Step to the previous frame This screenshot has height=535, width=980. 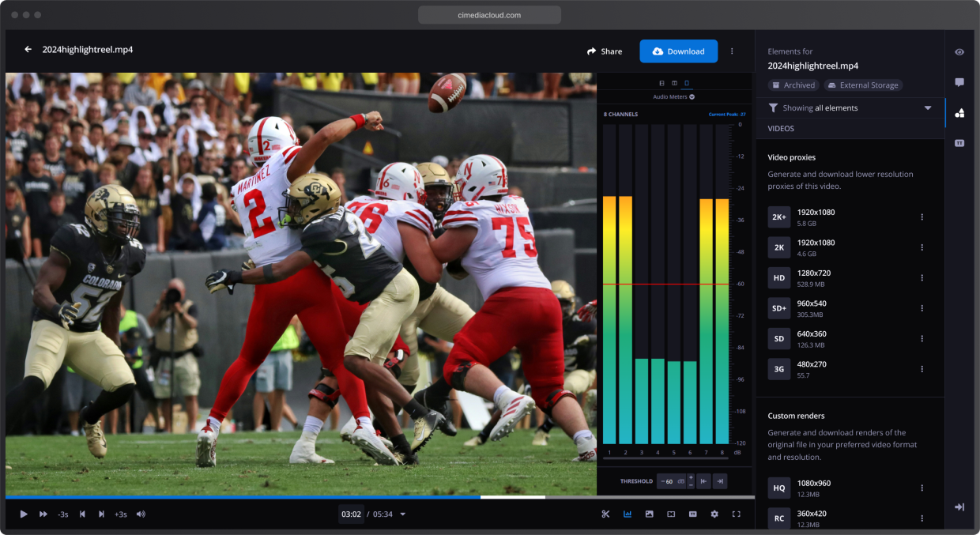click(x=82, y=514)
